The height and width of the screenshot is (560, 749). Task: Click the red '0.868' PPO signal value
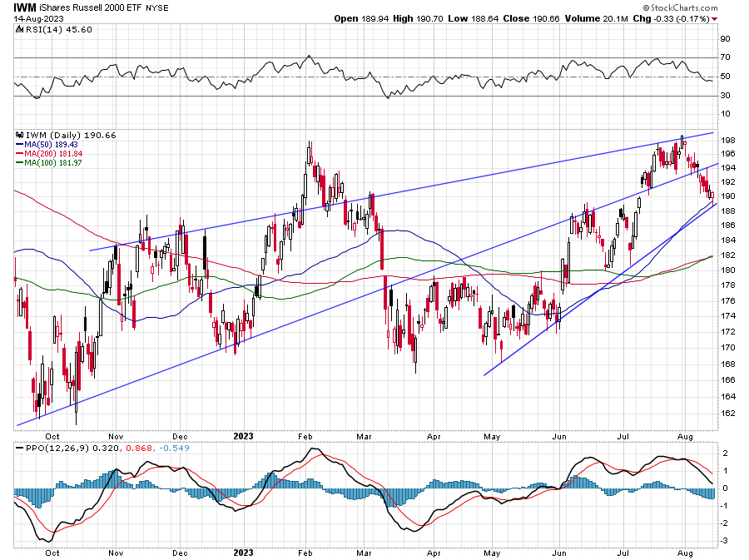(139, 448)
